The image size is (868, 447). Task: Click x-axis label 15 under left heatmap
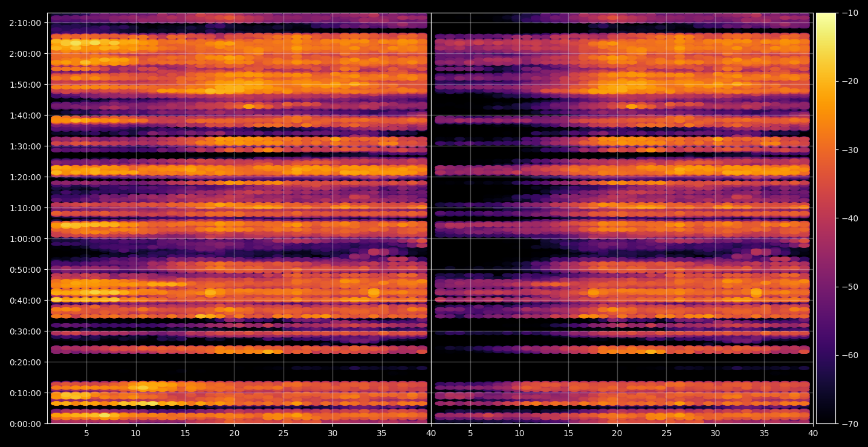(185, 433)
